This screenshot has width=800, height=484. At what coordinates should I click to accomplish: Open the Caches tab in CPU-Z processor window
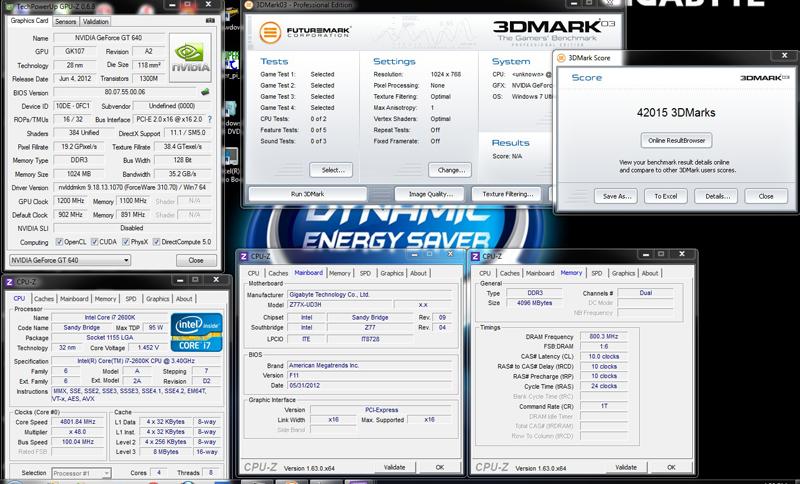(44, 299)
